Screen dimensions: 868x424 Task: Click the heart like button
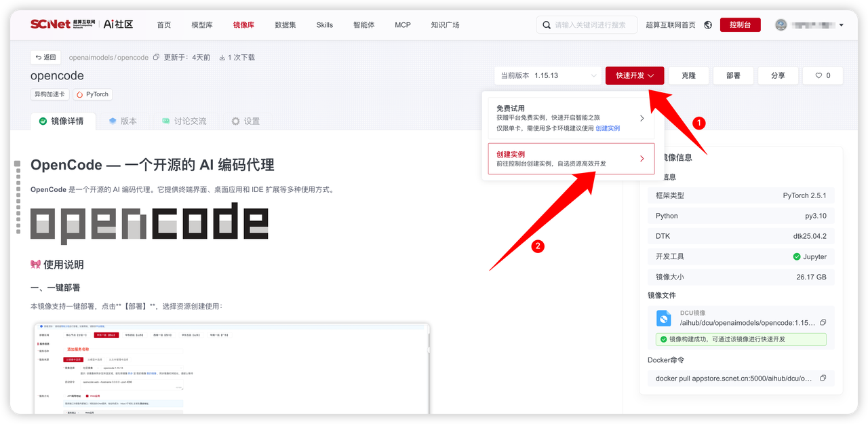coord(823,75)
